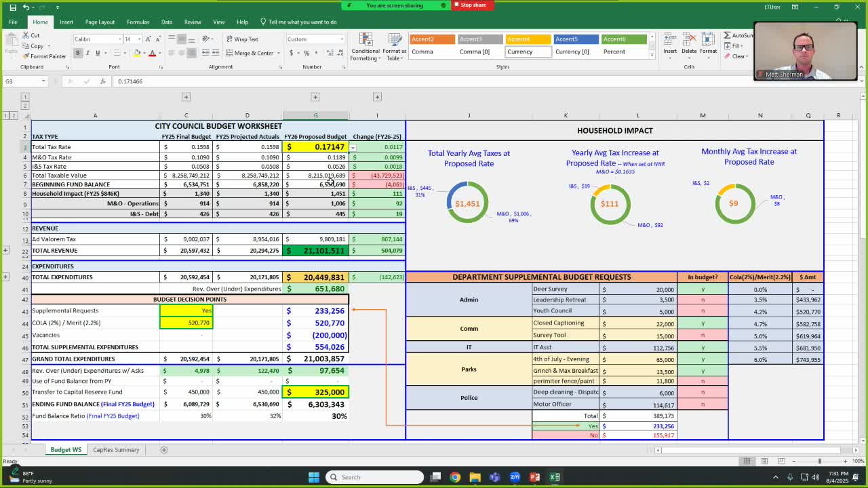868x488 pixels.
Task: Apply the red font color
Action: [152, 53]
